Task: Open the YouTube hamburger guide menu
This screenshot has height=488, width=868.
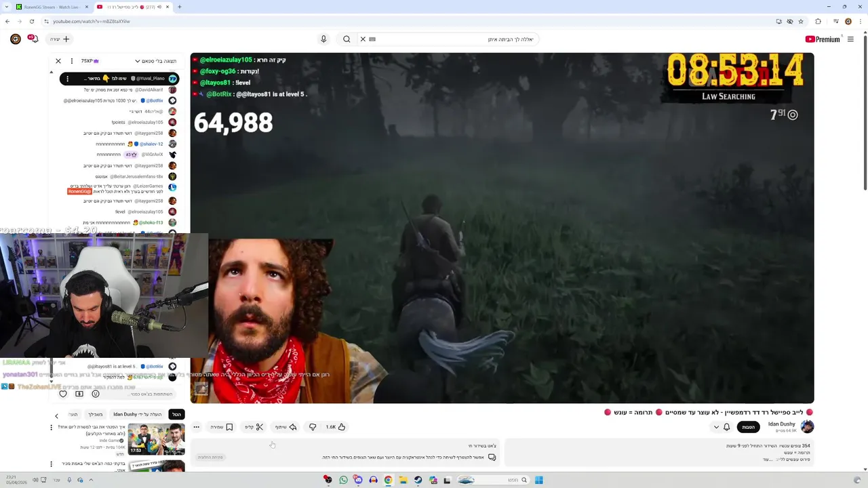Action: click(850, 39)
